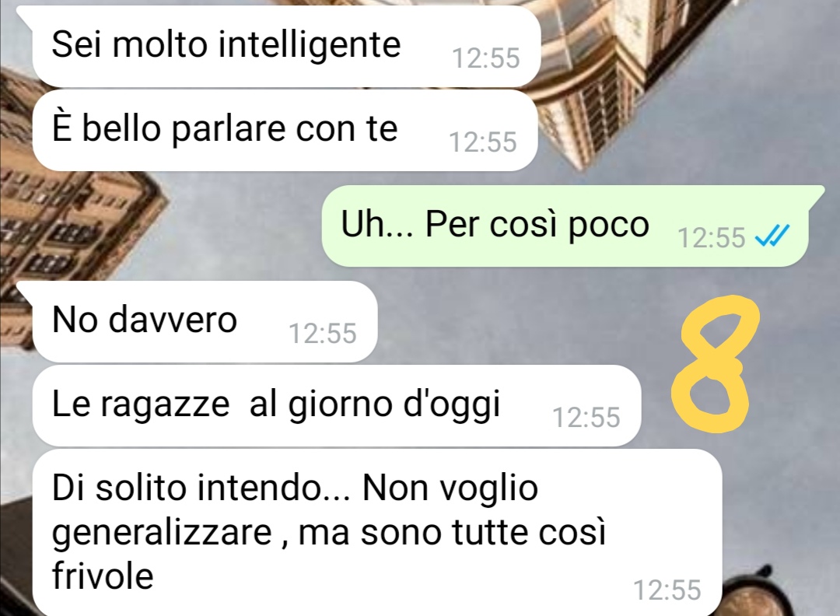This screenshot has height=616, width=840.
Task: Click the timestamp beside "No davvero"
Action: (323, 333)
